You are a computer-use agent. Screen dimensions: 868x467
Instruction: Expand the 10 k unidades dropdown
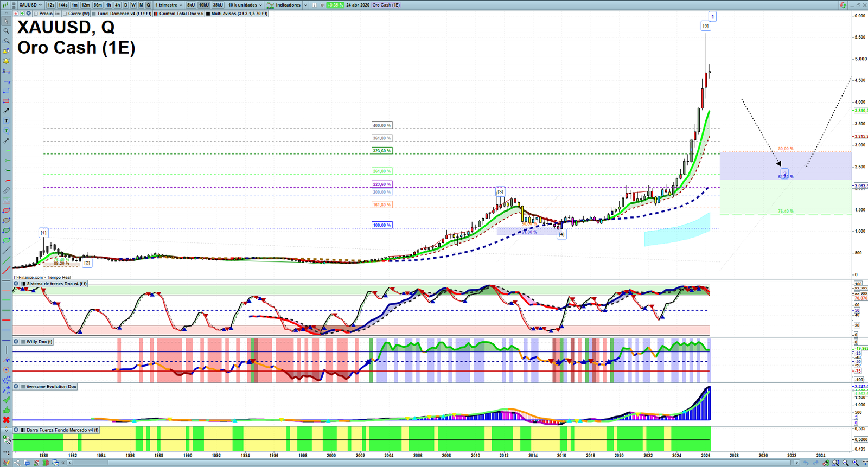[245, 5]
